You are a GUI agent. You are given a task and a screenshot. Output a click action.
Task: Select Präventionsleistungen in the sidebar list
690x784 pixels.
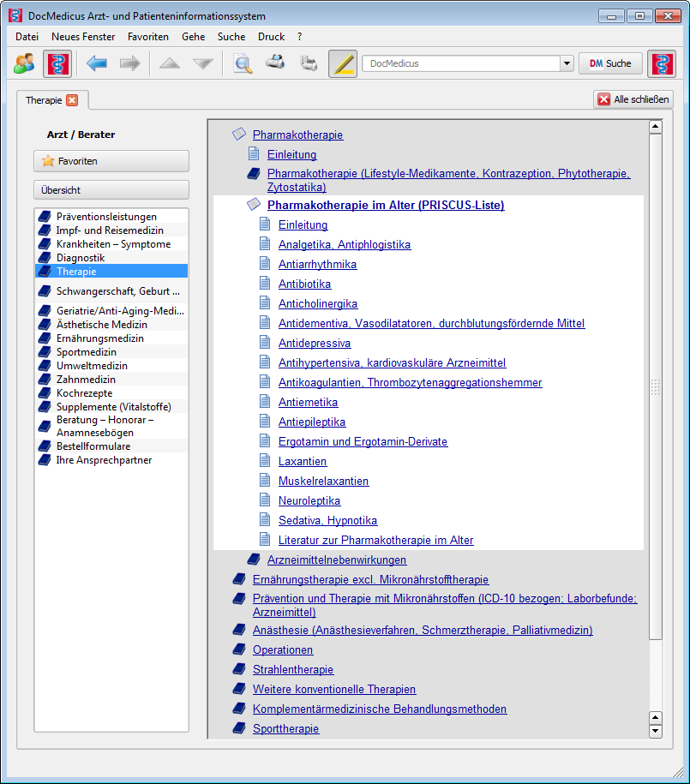tap(111, 217)
